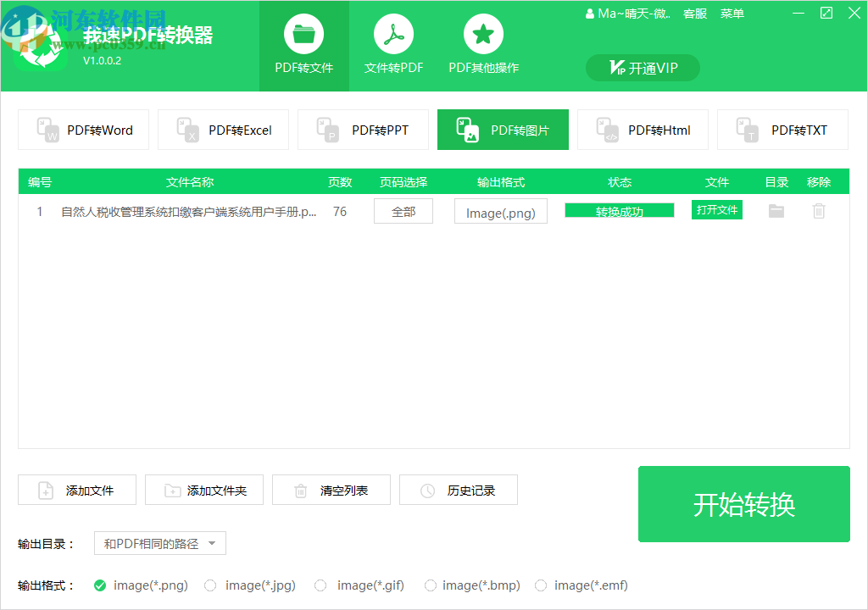868x610 pixels.
Task: Open output directory via 目录 folder icon
Action: [776, 211]
